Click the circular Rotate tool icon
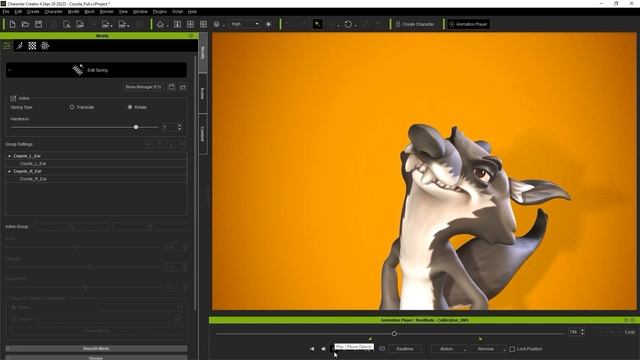This screenshot has width=640, height=360. (348, 24)
